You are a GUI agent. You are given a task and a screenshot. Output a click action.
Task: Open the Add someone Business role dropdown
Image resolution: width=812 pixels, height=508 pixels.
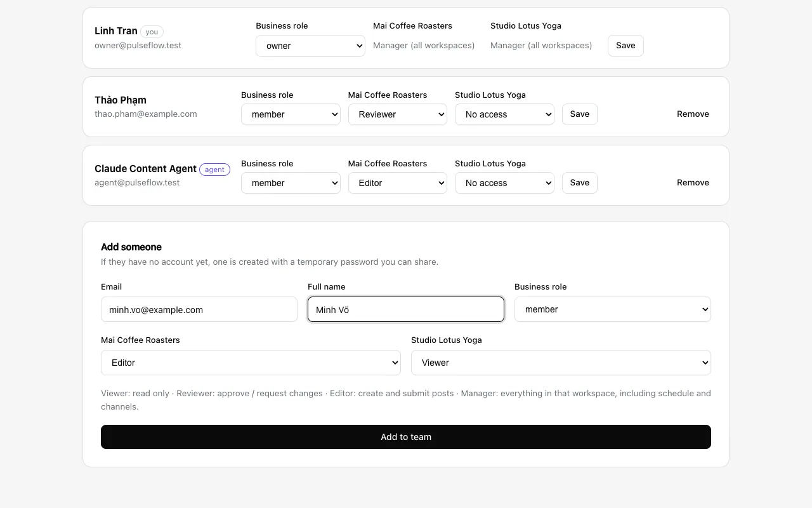[613, 309]
